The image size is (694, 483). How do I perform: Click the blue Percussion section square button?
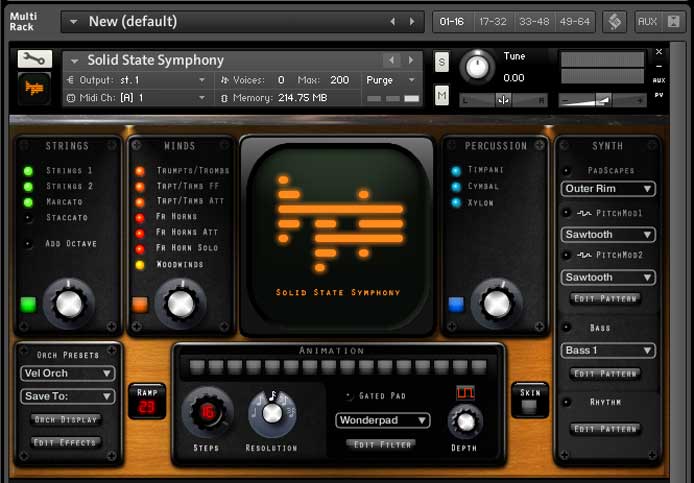pyautogui.click(x=456, y=305)
